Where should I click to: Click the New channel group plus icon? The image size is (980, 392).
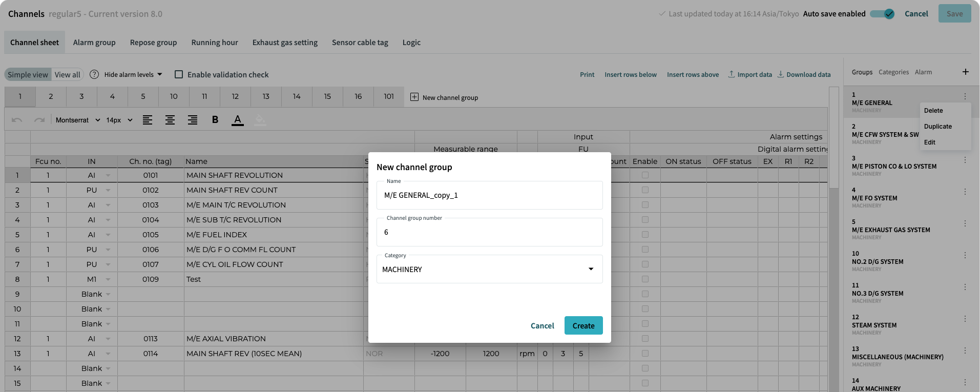pyautogui.click(x=414, y=97)
